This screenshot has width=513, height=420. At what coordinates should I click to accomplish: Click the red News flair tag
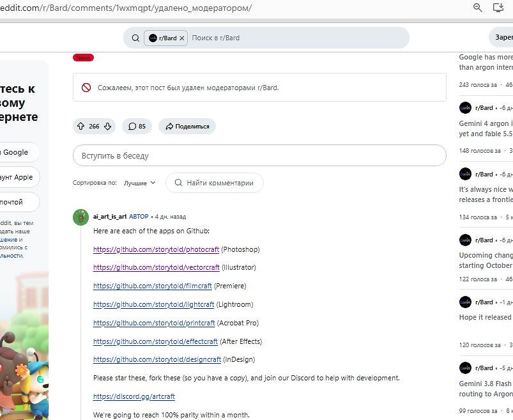[x=84, y=58]
